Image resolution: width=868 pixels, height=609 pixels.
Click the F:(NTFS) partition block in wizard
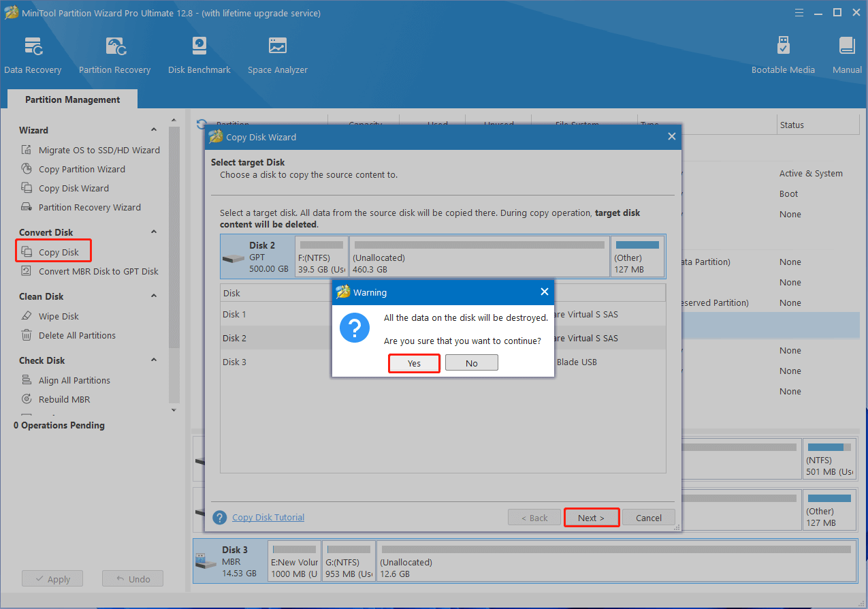(x=321, y=256)
